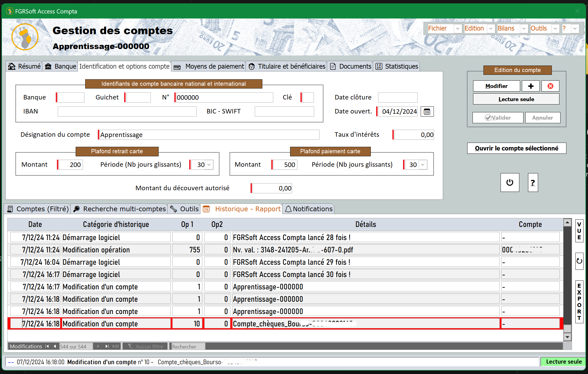Viewport: 588px width, 374px height.
Task: Expand the Bilans menu dropdown
Action: (524, 29)
